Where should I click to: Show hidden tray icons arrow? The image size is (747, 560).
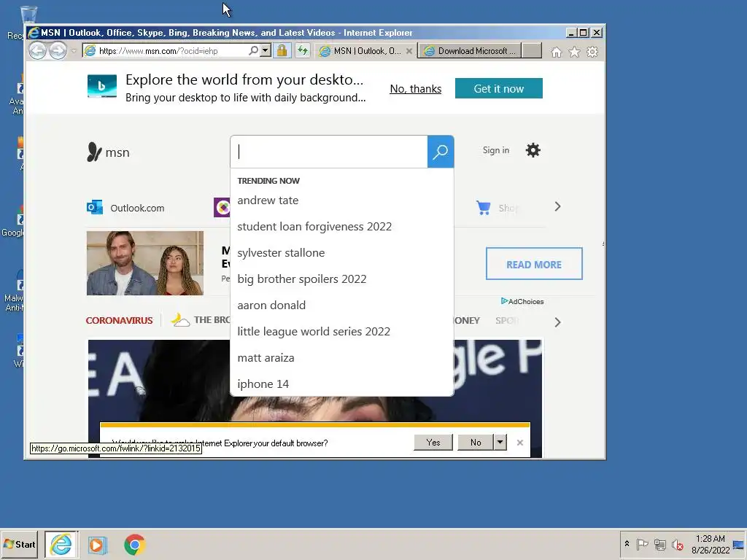(x=627, y=544)
